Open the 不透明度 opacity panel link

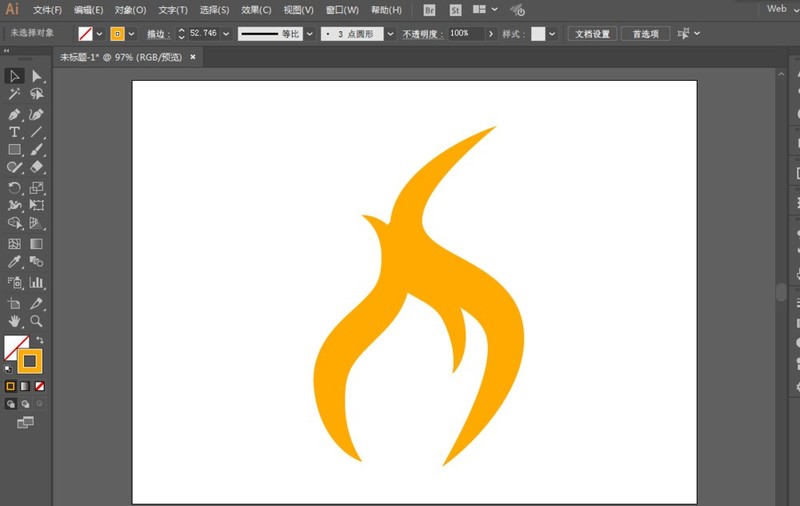[x=422, y=34]
